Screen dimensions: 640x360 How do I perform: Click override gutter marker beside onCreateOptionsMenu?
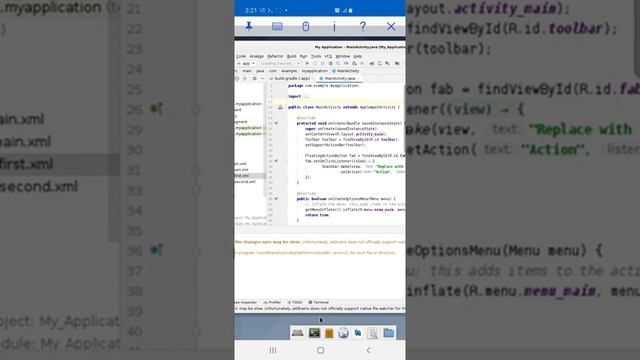coord(276,199)
